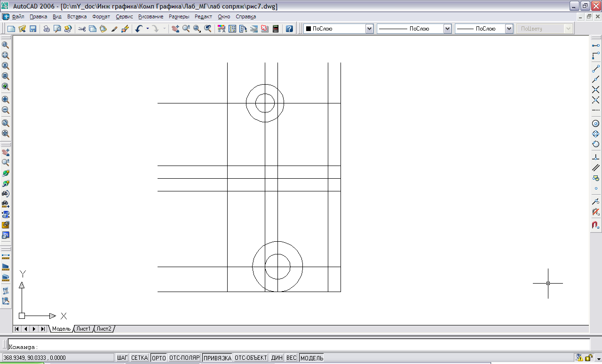602x364 pixels.
Task: Open the Properties palette icon
Action: click(222, 29)
